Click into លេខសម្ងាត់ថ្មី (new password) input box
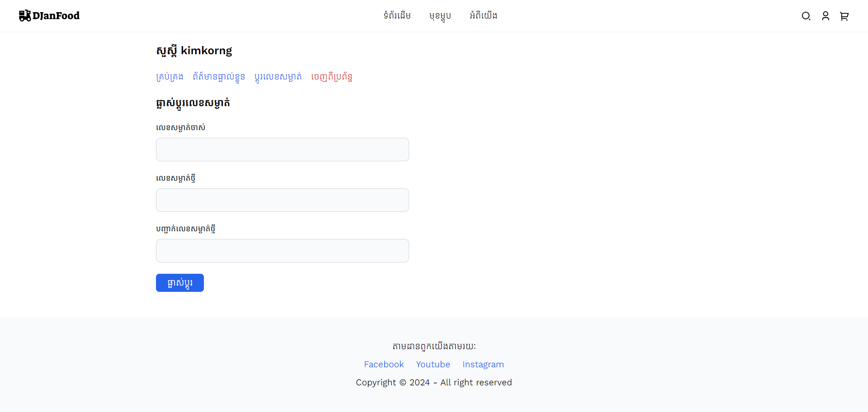This screenshot has height=412, width=868. [282, 200]
